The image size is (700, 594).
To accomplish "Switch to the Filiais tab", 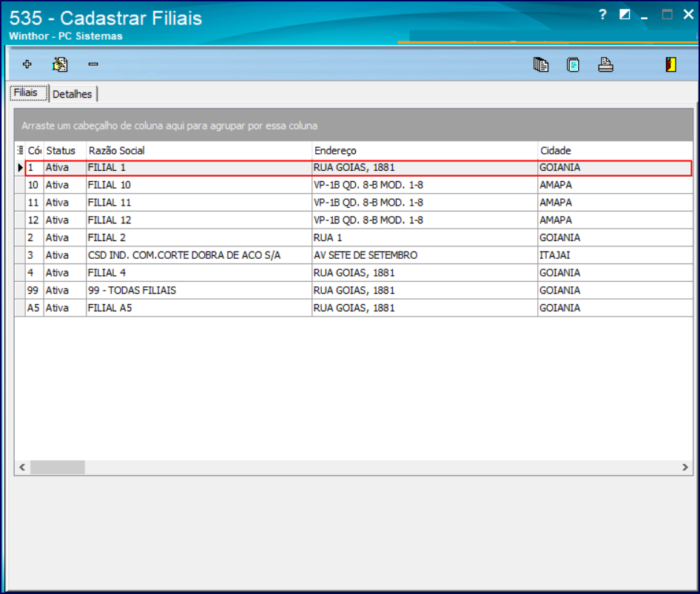I will 29,92.
